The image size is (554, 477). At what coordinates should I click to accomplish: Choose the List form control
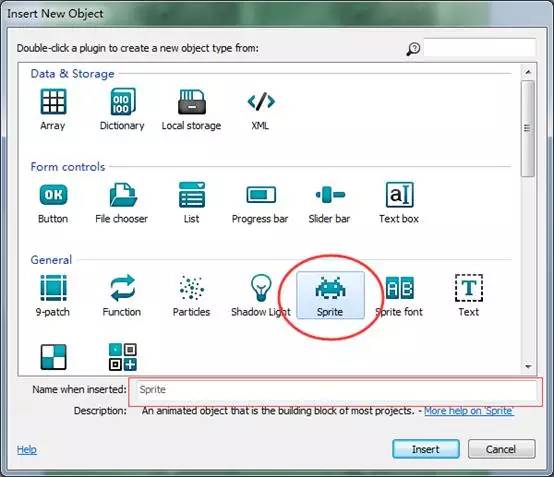[x=191, y=195]
